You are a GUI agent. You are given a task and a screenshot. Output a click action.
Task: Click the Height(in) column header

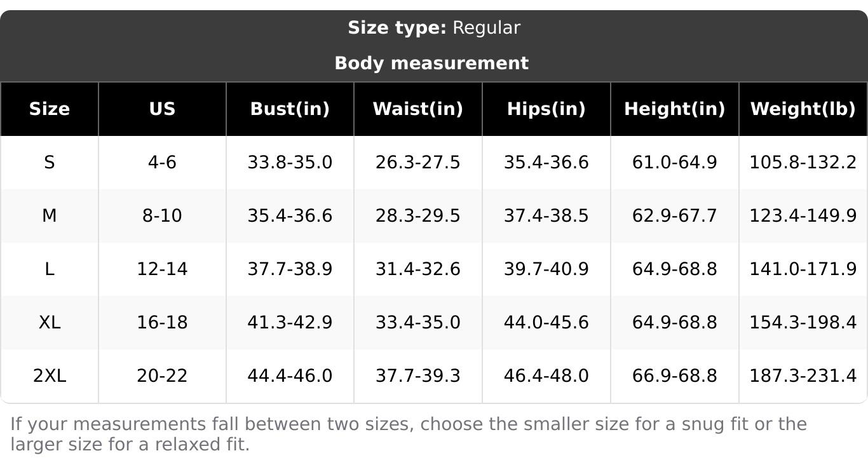pyautogui.click(x=674, y=109)
